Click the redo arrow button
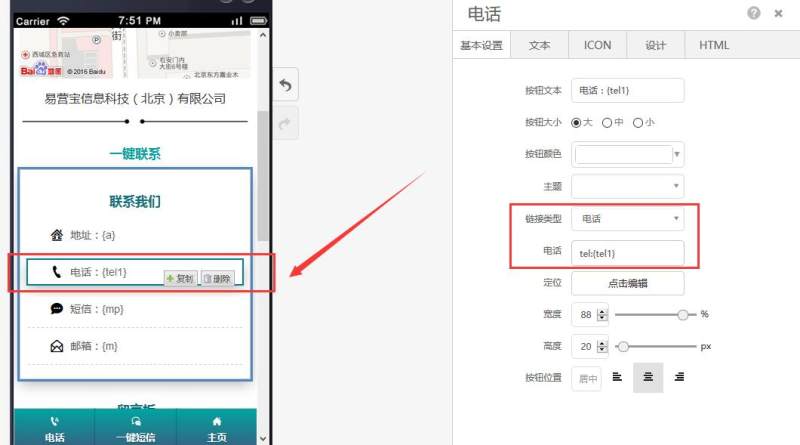The height and width of the screenshot is (445, 800). point(285,123)
